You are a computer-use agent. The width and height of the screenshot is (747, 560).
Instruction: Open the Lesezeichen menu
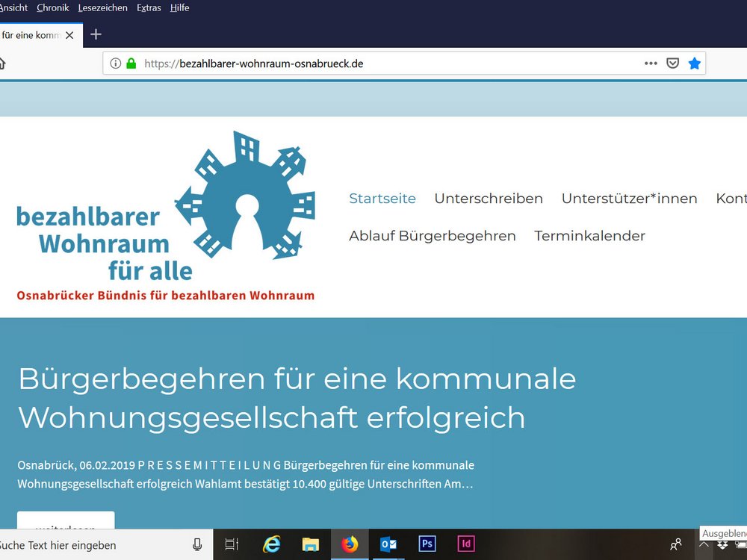pyautogui.click(x=102, y=7)
